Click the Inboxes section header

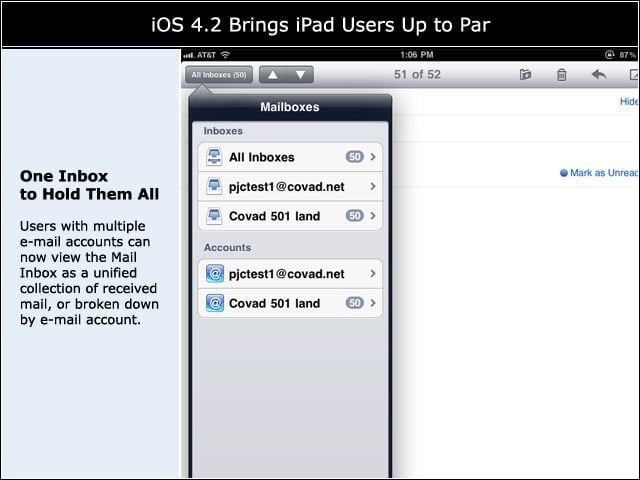223,131
